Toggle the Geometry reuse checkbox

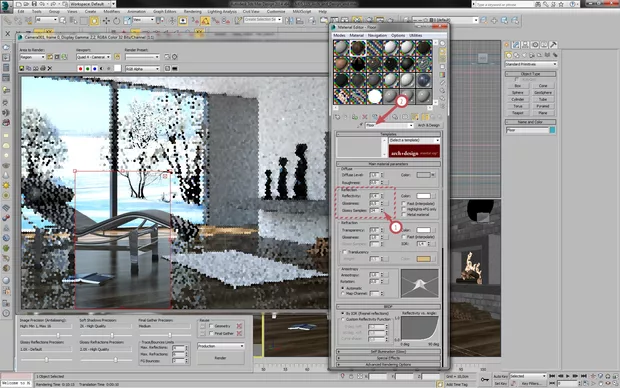pos(211,326)
